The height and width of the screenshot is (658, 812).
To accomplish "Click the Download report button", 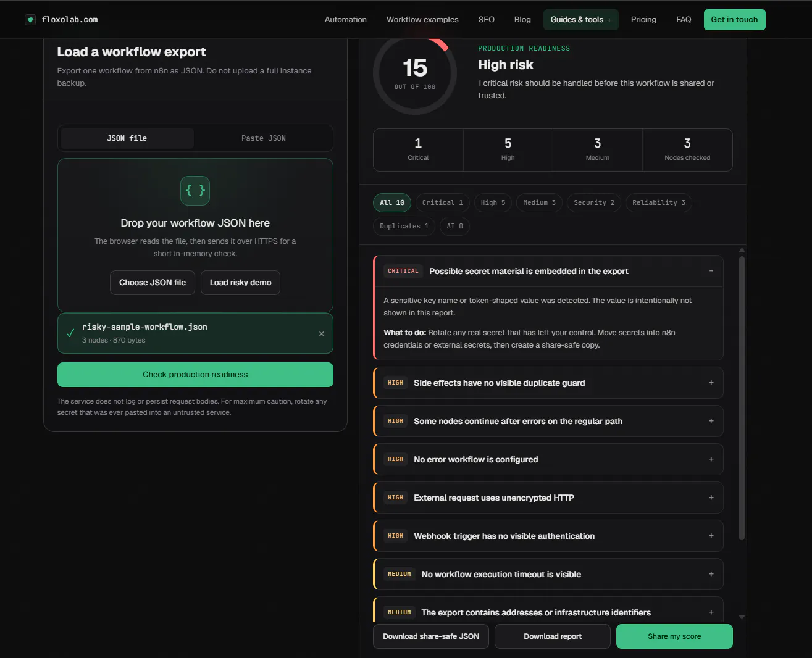I will (x=553, y=636).
